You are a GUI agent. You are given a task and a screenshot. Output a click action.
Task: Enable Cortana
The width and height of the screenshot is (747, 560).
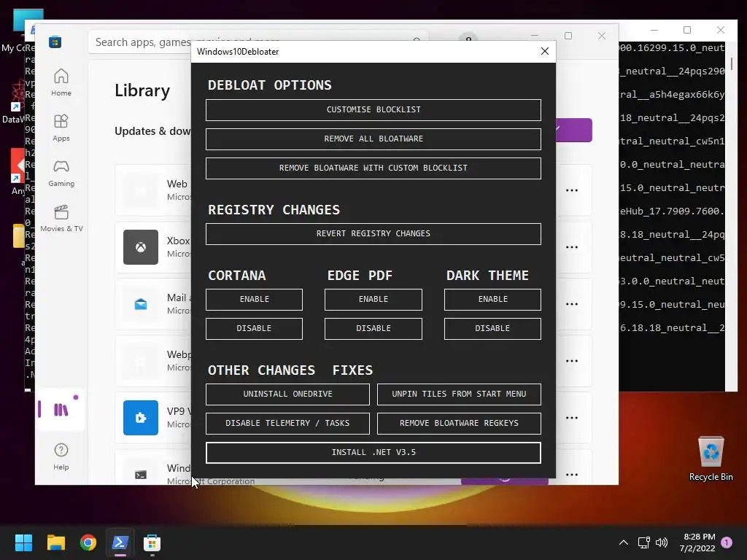pyautogui.click(x=254, y=299)
